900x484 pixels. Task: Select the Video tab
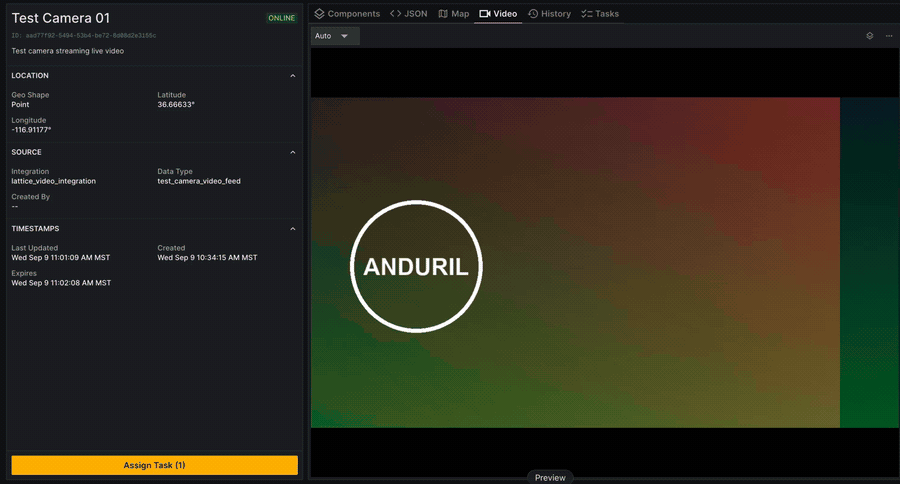tap(498, 14)
